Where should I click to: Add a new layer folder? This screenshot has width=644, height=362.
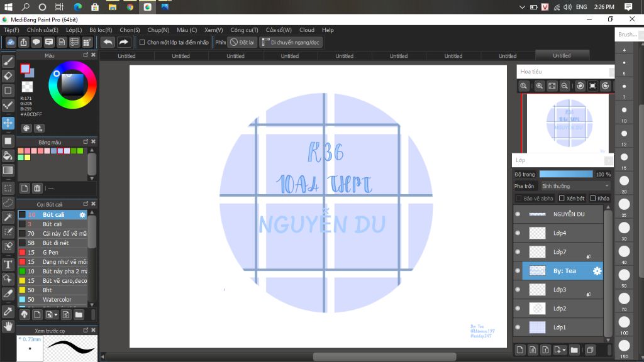point(574,349)
